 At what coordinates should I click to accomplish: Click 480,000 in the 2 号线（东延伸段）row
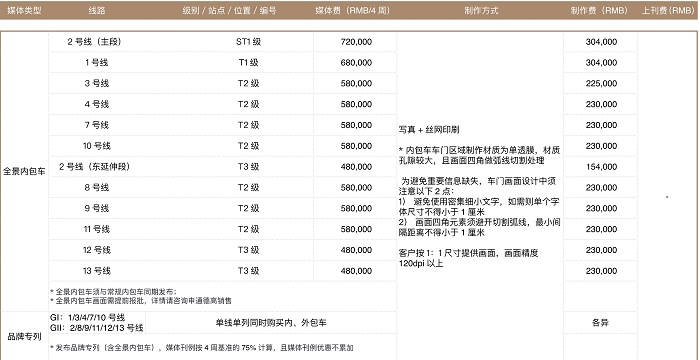(356, 167)
